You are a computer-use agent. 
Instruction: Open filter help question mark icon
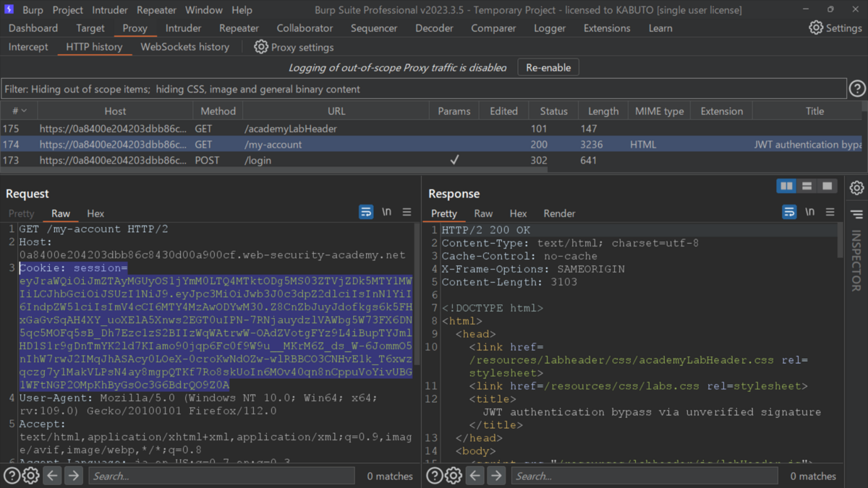pyautogui.click(x=857, y=89)
